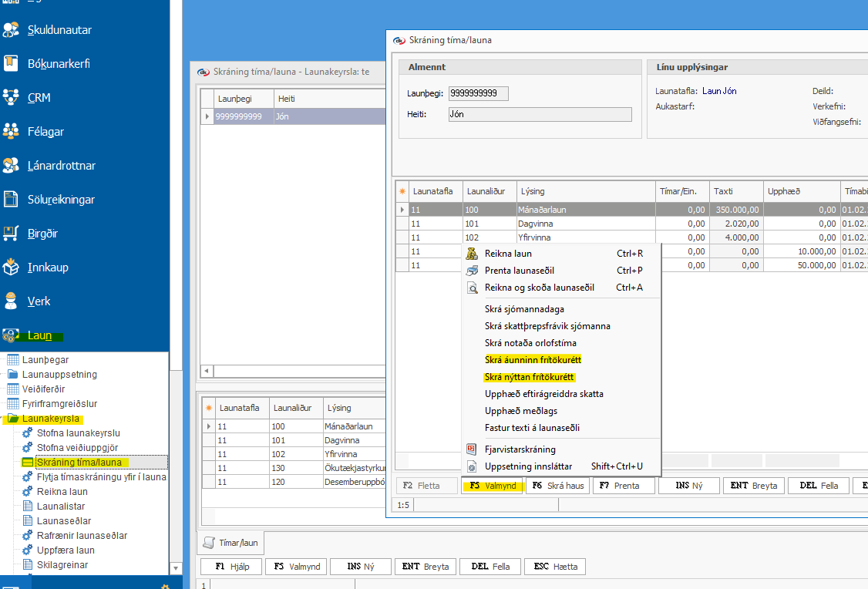
Task: Click the Prenta launaseðil printer icon
Action: click(473, 271)
